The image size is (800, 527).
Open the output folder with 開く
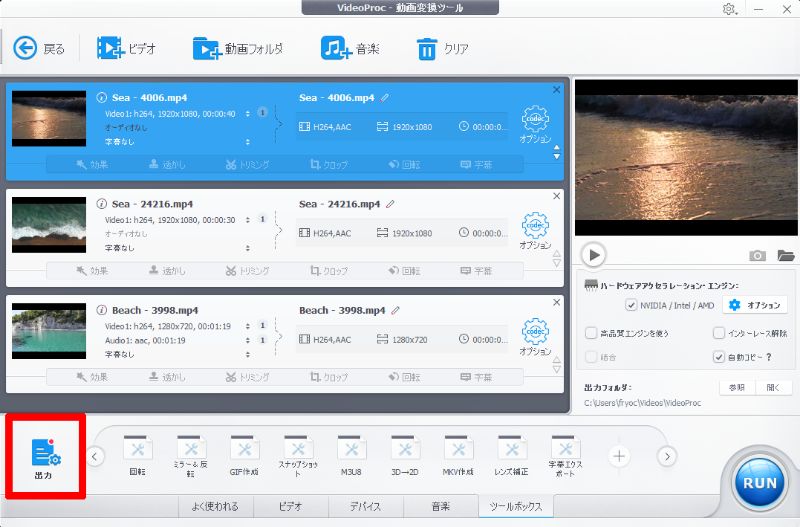[773, 388]
